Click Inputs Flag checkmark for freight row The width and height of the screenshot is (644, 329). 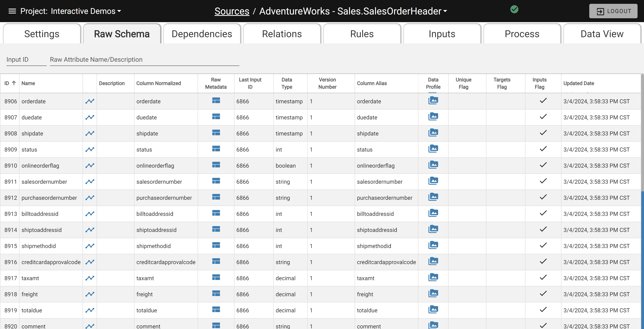coord(543,294)
